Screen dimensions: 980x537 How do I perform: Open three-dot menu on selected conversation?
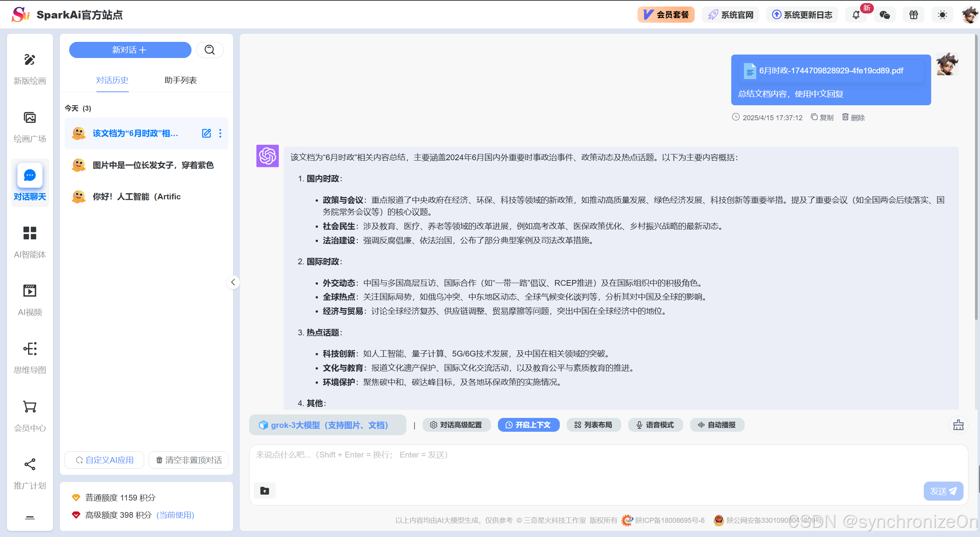tap(220, 133)
